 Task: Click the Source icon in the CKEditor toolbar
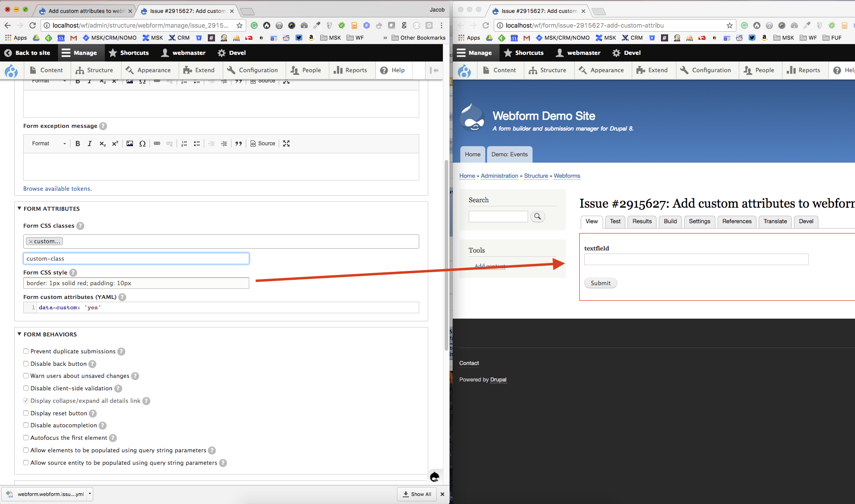click(263, 143)
